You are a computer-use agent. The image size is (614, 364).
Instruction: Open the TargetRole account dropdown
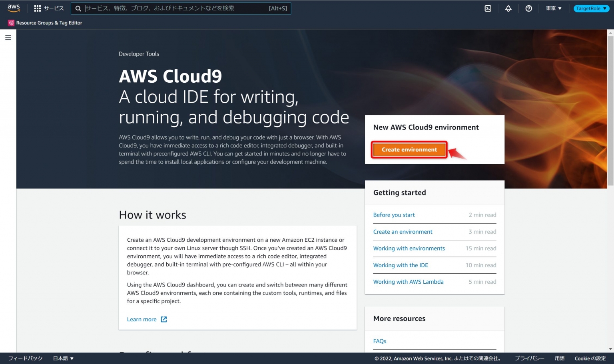pos(591,8)
